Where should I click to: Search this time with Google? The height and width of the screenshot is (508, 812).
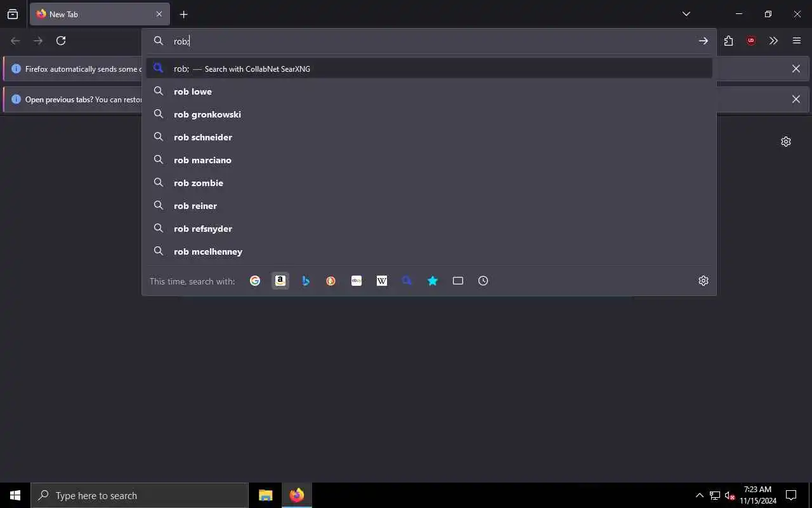point(255,281)
